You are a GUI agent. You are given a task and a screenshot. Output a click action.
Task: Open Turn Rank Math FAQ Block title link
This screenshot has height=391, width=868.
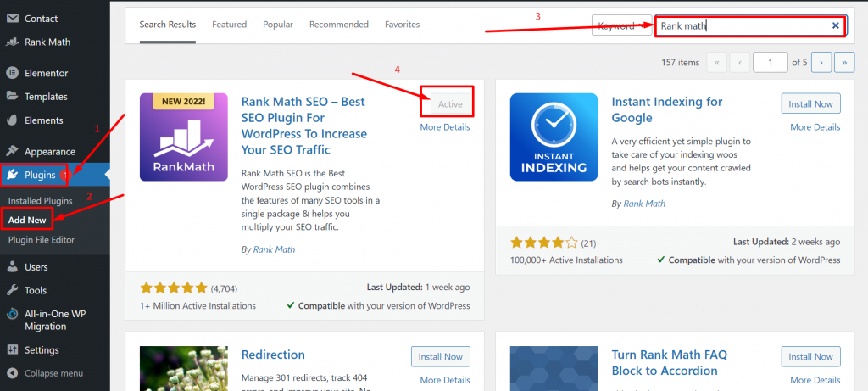[670, 363]
